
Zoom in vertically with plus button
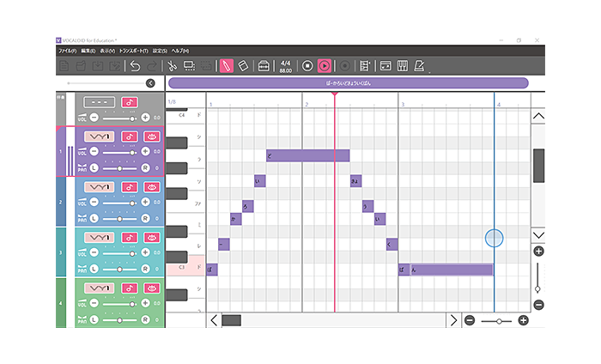[538, 252]
